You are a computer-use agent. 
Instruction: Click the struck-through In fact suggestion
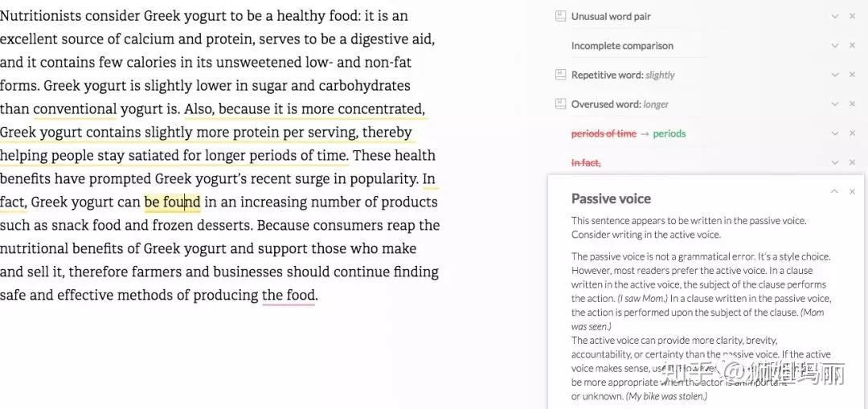585,162
